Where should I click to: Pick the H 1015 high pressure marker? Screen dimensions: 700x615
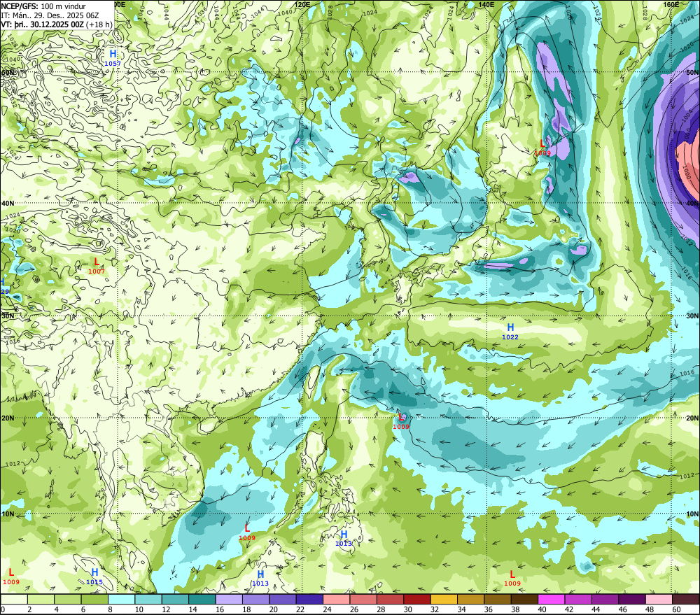[94, 577]
